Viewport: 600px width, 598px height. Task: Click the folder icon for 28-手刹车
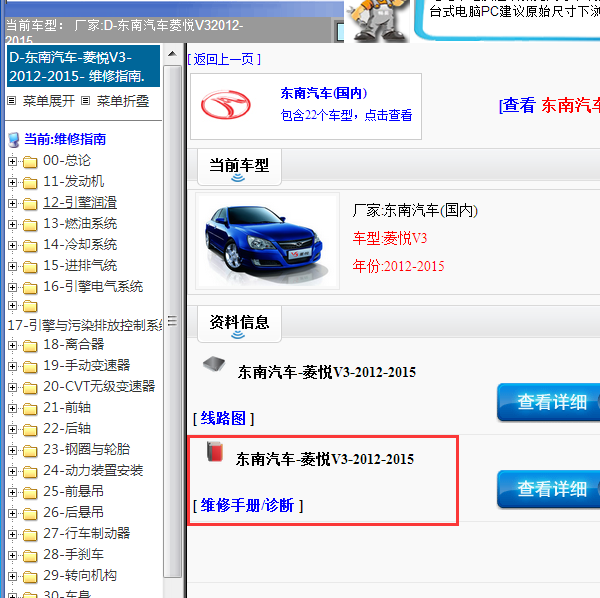[30, 556]
